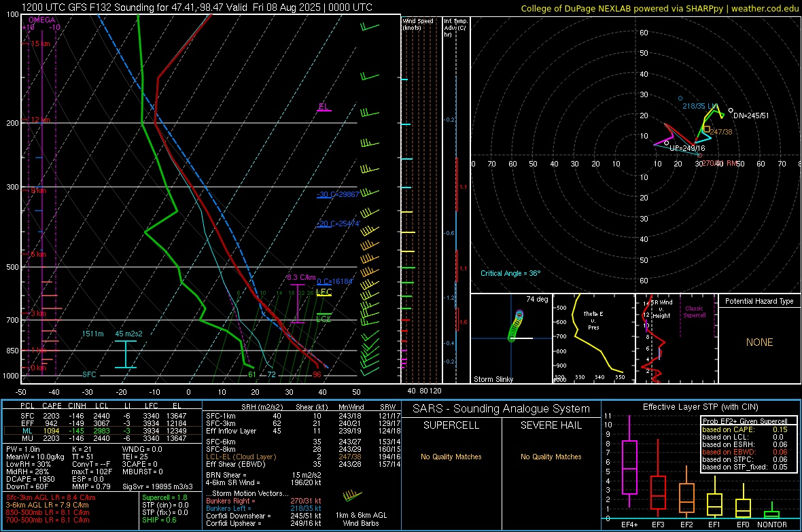Click the green 'SHIP = 0.6' value

[x=159, y=520]
